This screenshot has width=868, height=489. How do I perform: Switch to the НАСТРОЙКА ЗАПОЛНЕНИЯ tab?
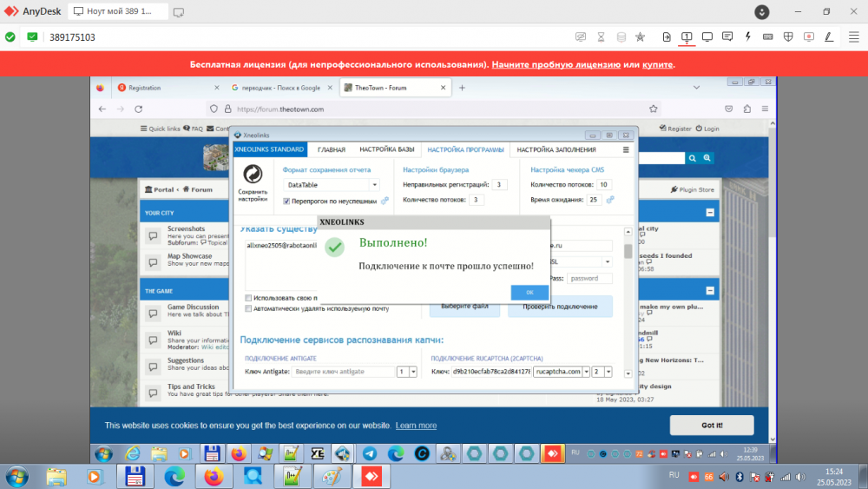tap(556, 149)
